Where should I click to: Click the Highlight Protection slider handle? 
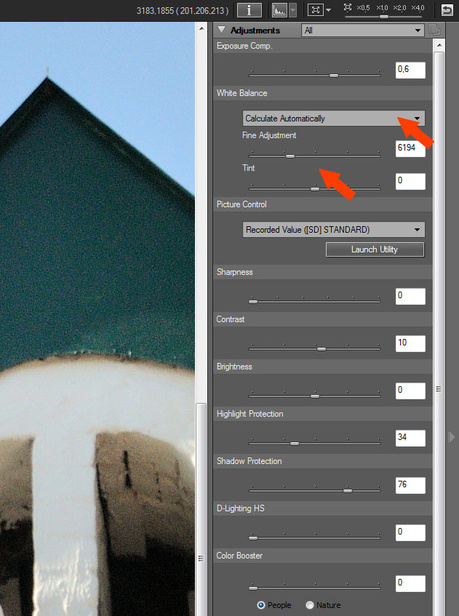click(x=294, y=443)
